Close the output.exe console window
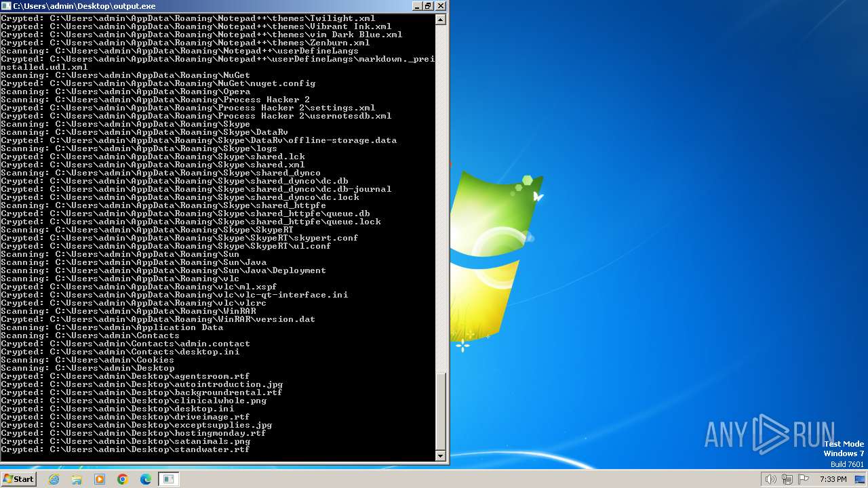868x488 pixels. [x=441, y=6]
